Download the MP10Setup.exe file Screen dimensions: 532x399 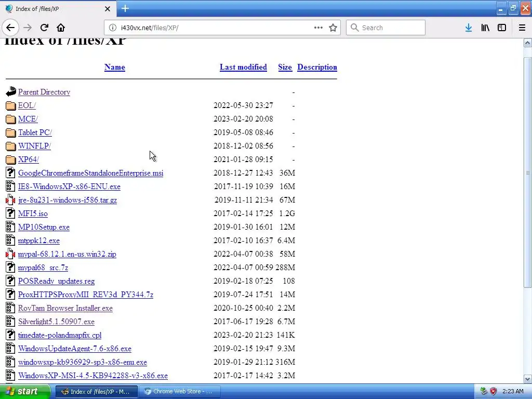tap(44, 227)
